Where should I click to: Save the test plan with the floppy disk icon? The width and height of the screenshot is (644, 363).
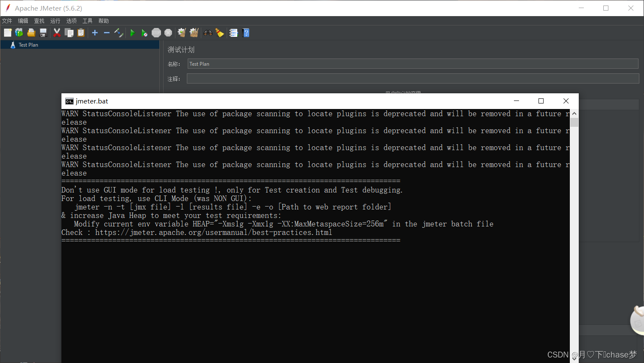click(43, 33)
